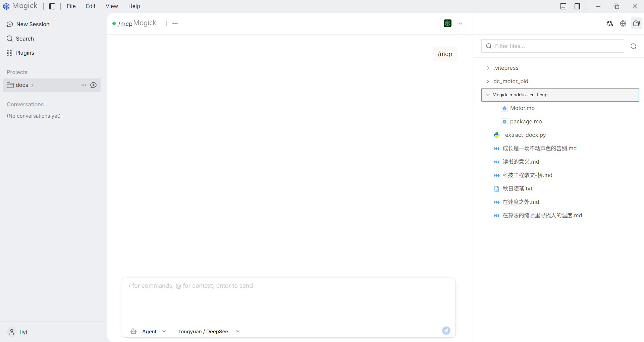The width and height of the screenshot is (644, 342).
Task: Open the Agent mode dropdown
Action: click(148, 331)
